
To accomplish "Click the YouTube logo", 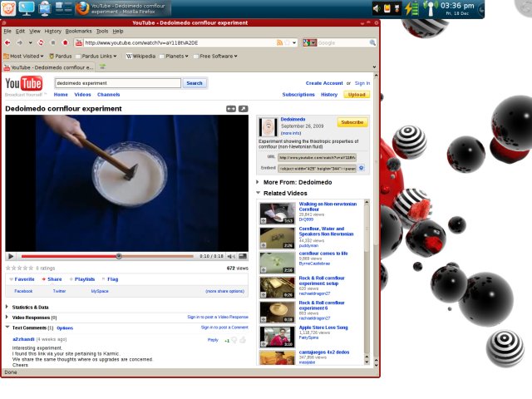I will point(24,83).
